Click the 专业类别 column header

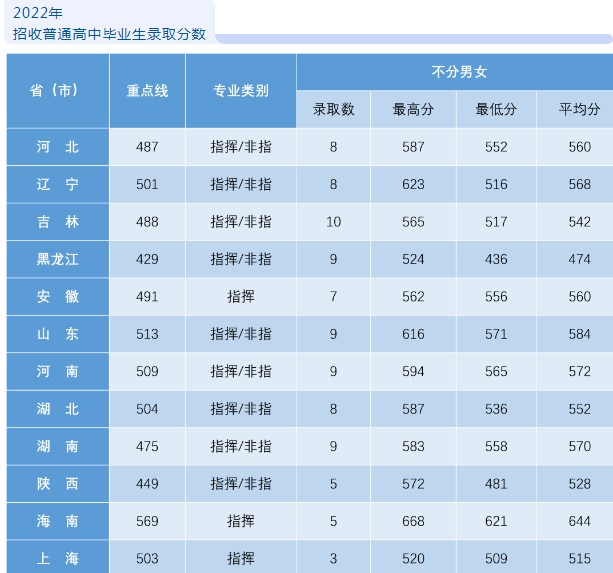pos(240,90)
